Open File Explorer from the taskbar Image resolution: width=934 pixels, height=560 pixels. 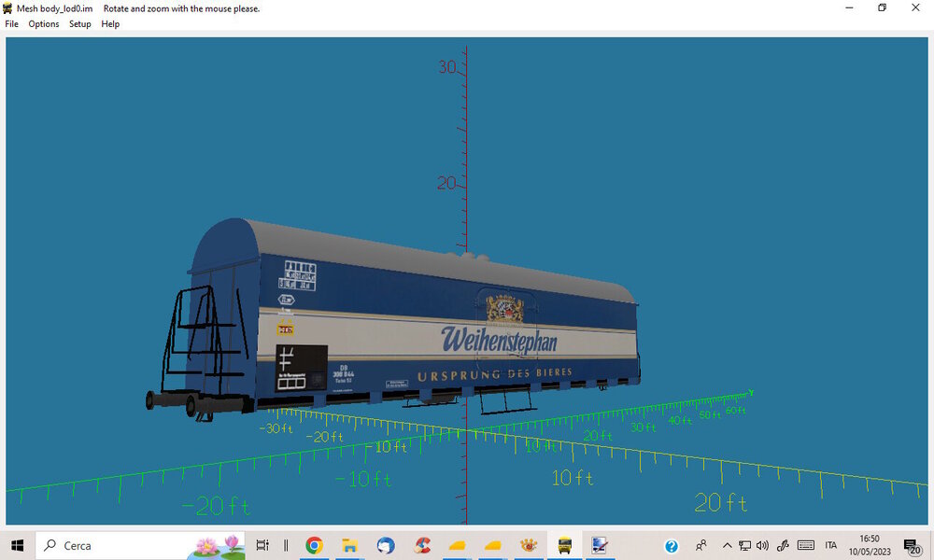pos(349,545)
